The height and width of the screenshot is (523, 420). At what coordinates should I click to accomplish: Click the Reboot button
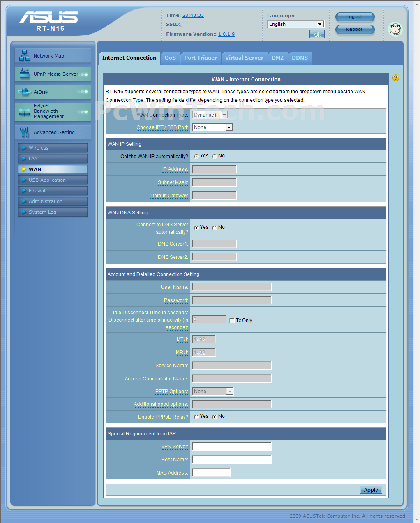coord(355,30)
